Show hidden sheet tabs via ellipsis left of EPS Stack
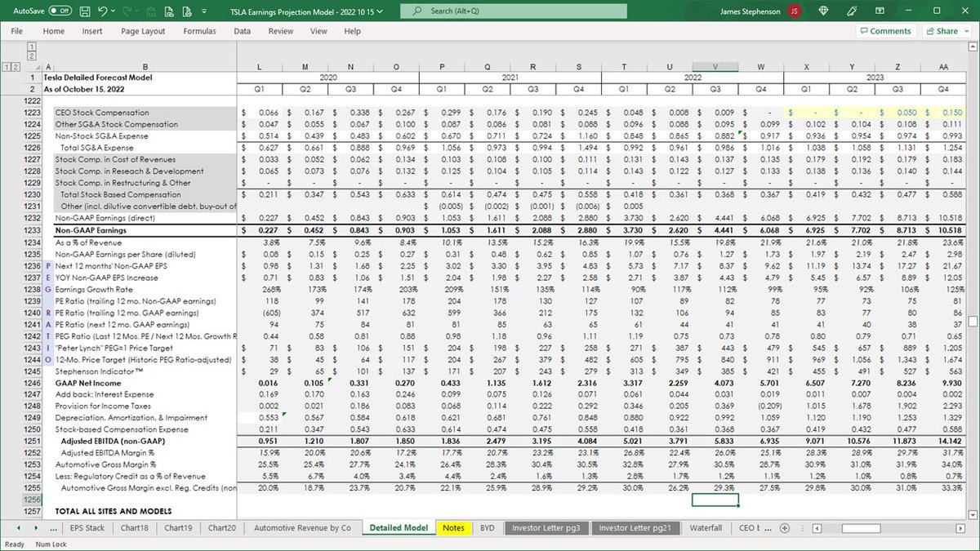 point(55,528)
